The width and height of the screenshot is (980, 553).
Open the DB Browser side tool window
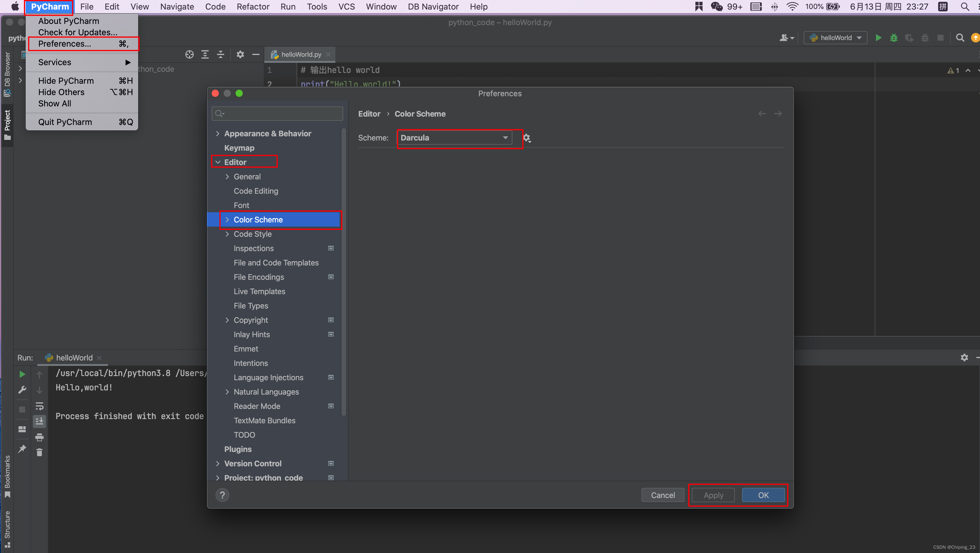[7, 74]
